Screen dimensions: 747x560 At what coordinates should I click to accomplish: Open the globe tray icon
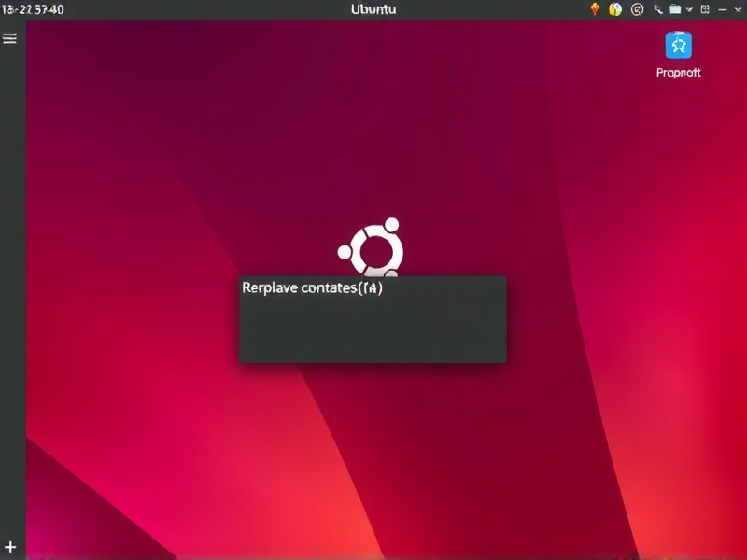coord(613,9)
